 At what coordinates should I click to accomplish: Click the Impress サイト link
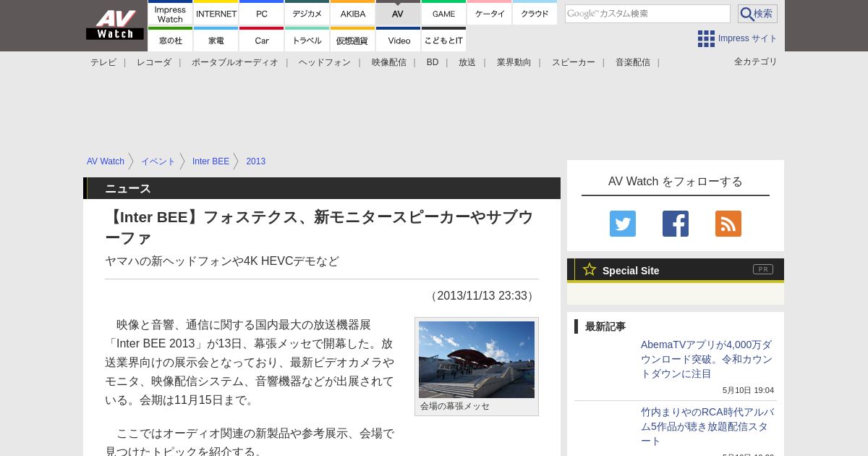click(x=748, y=38)
